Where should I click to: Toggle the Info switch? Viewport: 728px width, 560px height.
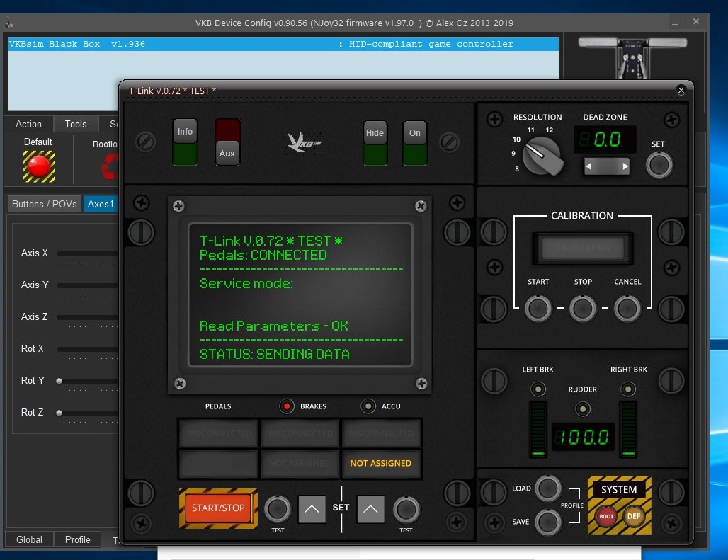click(185, 142)
